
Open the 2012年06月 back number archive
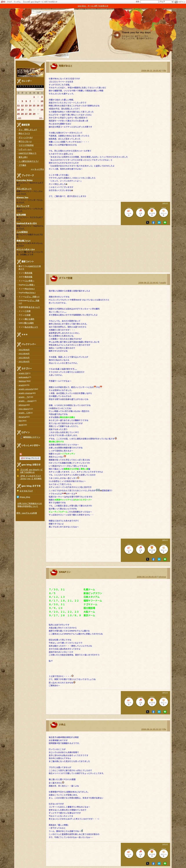coord(24,350)
